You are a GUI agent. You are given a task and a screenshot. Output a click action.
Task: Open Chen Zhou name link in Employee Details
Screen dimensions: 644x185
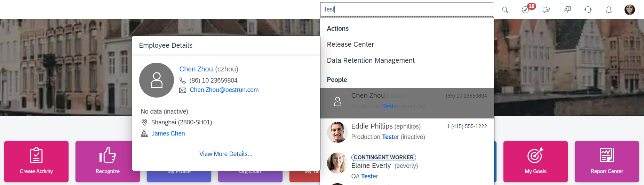(196, 69)
